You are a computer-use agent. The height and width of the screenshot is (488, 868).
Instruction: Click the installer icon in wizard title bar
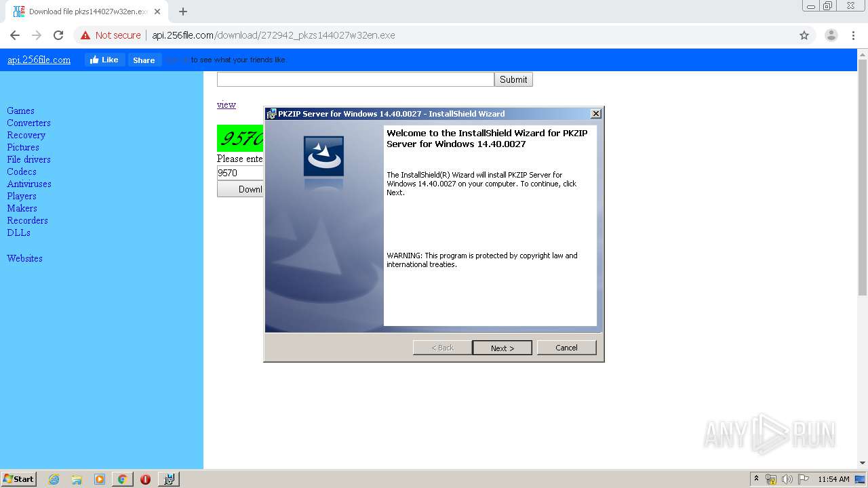(x=271, y=114)
